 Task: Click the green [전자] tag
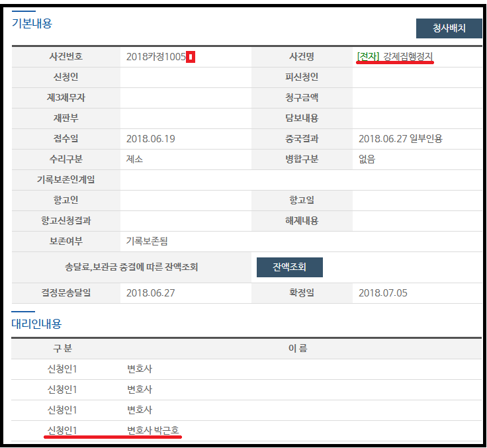(x=369, y=56)
